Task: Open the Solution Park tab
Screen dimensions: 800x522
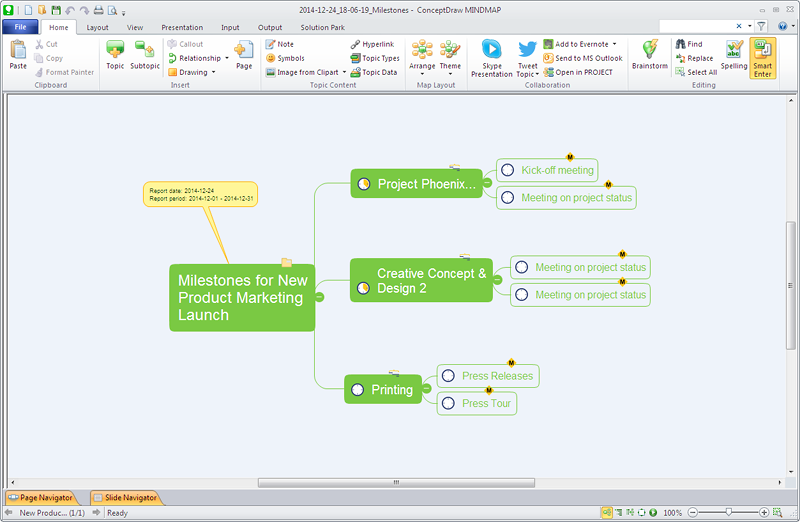Action: [x=321, y=27]
